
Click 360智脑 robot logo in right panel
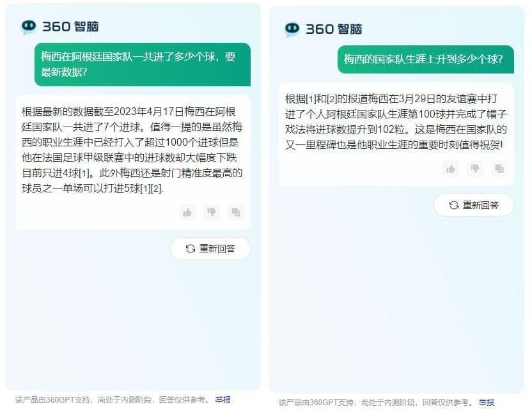click(292, 29)
